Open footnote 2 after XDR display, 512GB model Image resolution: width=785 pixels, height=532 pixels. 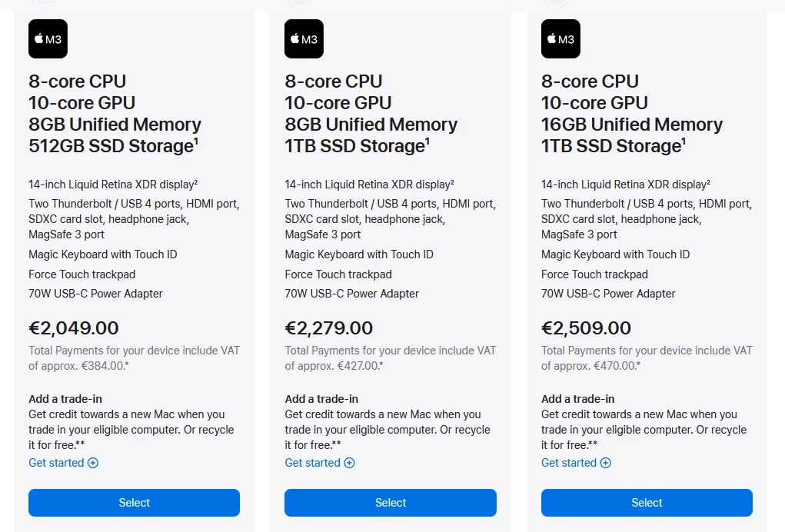[196, 183]
